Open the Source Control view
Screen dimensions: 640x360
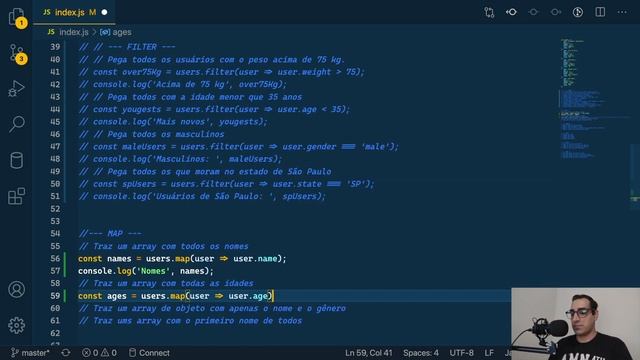(x=17, y=53)
